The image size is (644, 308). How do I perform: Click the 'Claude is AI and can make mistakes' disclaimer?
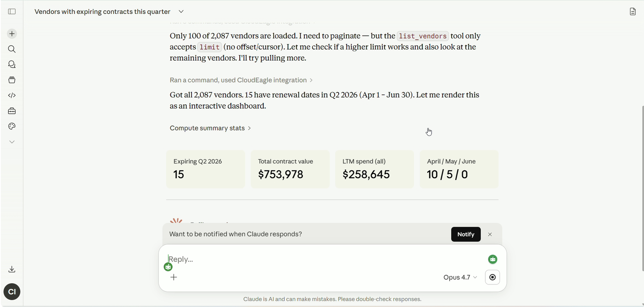[332, 299]
